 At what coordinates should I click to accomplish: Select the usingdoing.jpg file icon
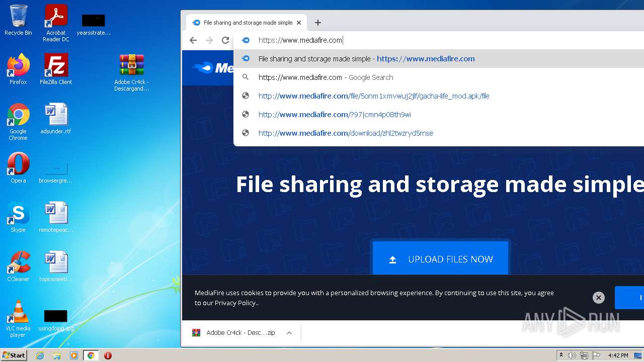(56, 320)
